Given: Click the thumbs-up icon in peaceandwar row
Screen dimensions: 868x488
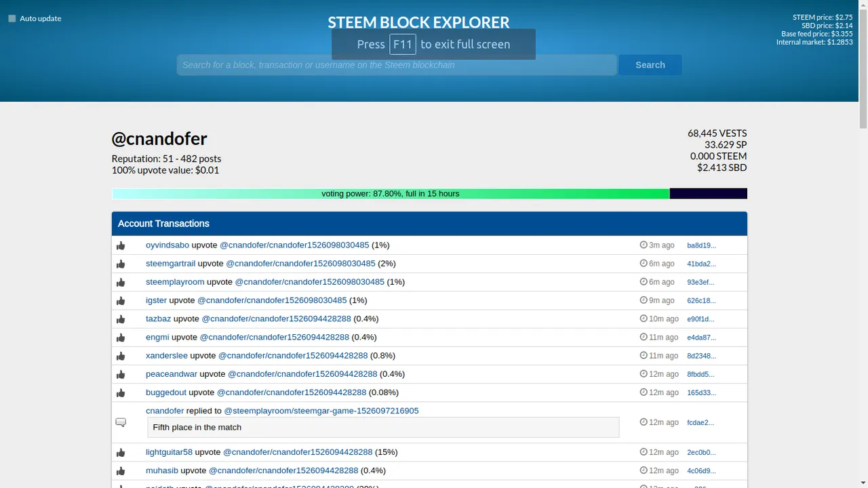Looking at the screenshot, I should pos(121,374).
